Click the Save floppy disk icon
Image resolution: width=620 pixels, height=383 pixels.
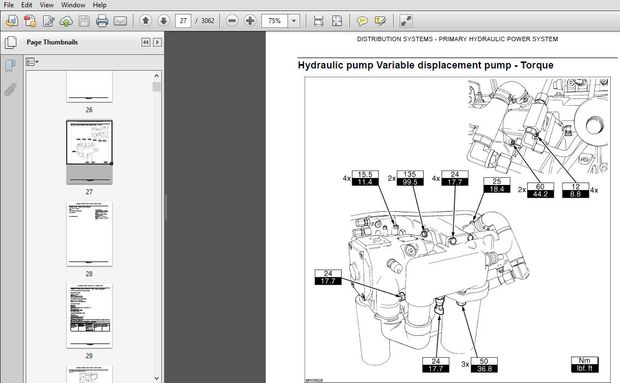click(x=84, y=21)
